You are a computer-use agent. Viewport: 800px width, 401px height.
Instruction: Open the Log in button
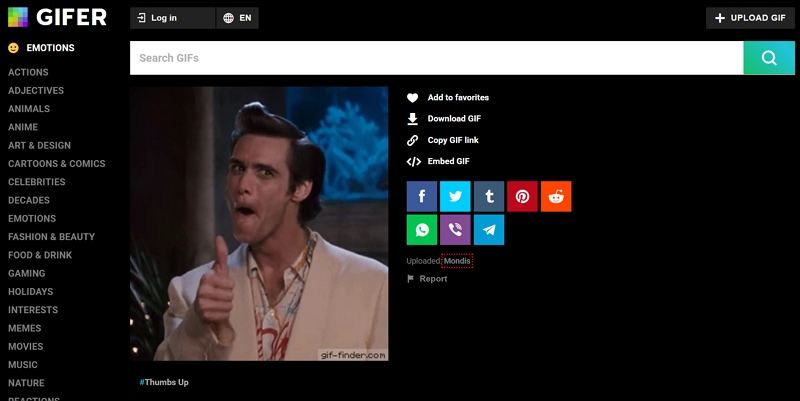pos(172,18)
